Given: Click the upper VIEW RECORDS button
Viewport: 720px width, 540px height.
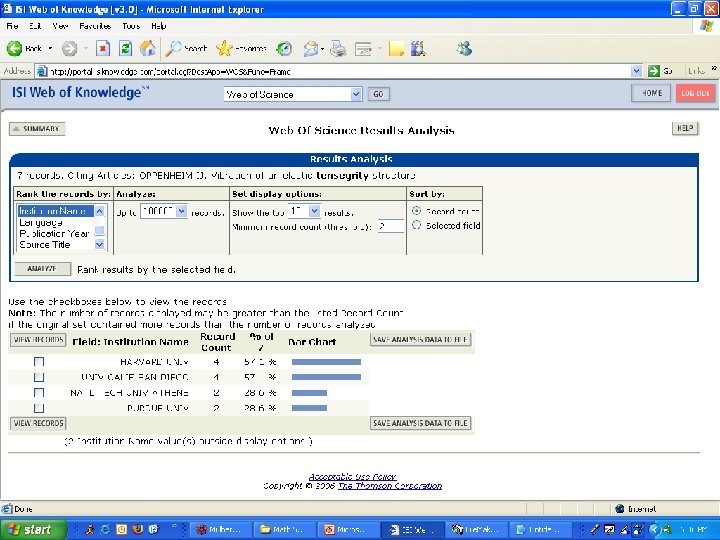Looking at the screenshot, I should pyautogui.click(x=38, y=340).
